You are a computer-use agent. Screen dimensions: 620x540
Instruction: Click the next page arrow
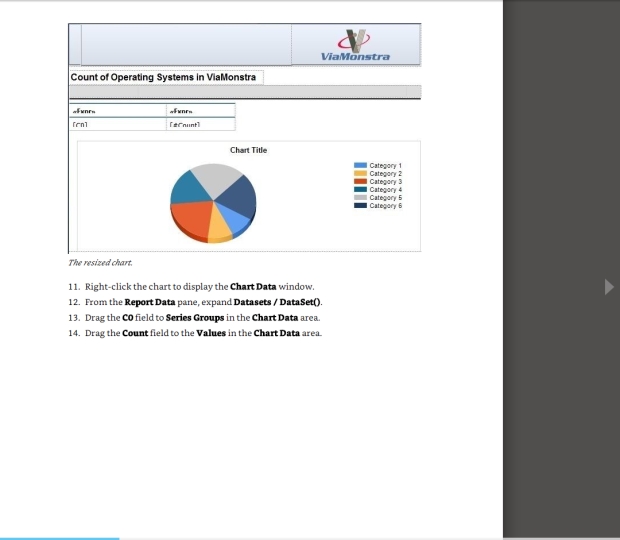point(609,288)
